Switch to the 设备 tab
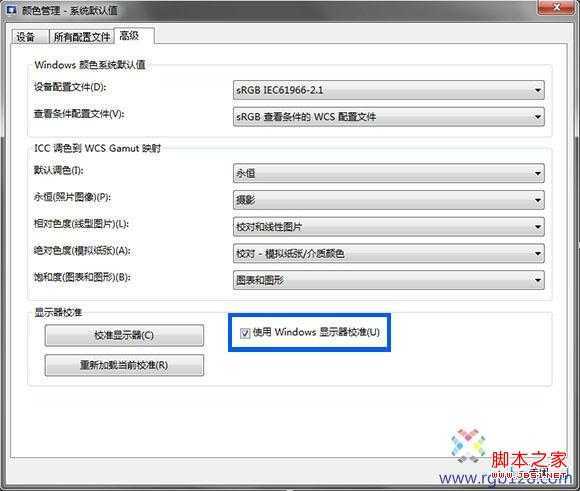The image size is (580, 491). 30,37
